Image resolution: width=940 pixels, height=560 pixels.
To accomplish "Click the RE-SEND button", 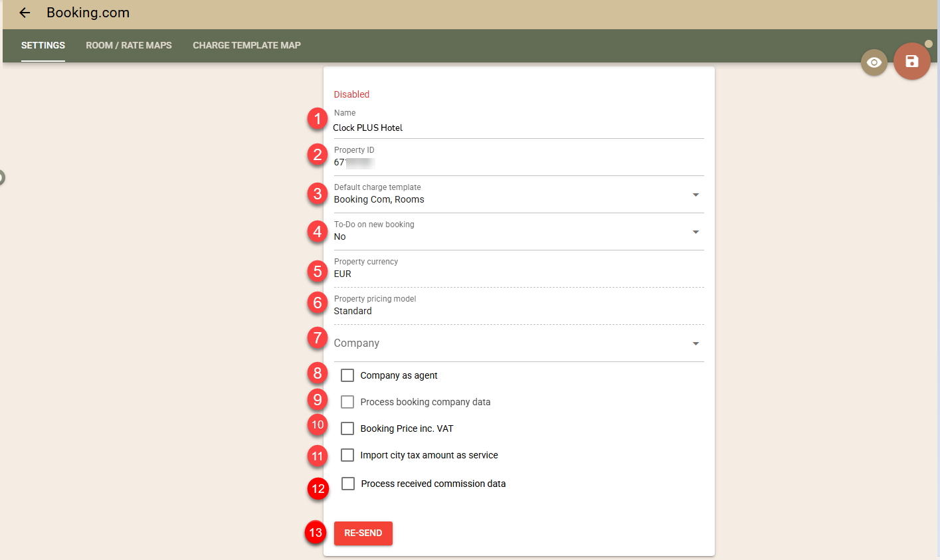I will pyautogui.click(x=363, y=533).
